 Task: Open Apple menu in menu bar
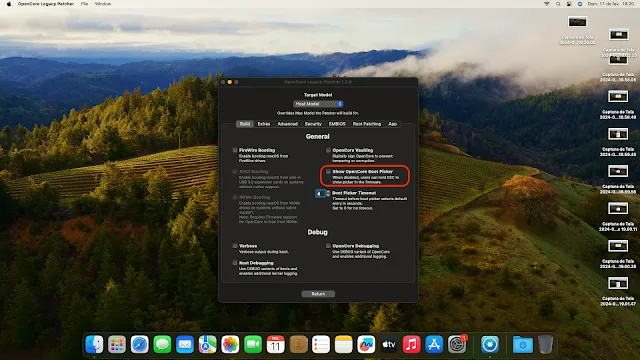pos(9,4)
